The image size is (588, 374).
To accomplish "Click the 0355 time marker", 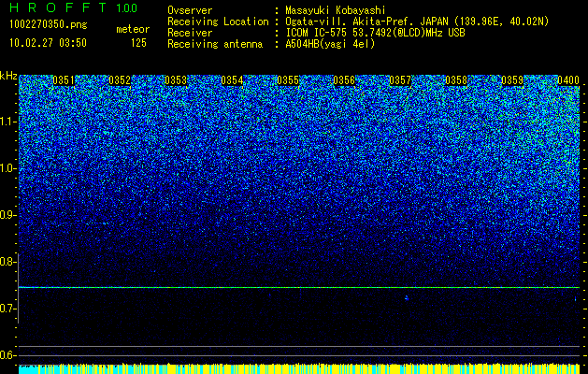I will click(x=288, y=80).
